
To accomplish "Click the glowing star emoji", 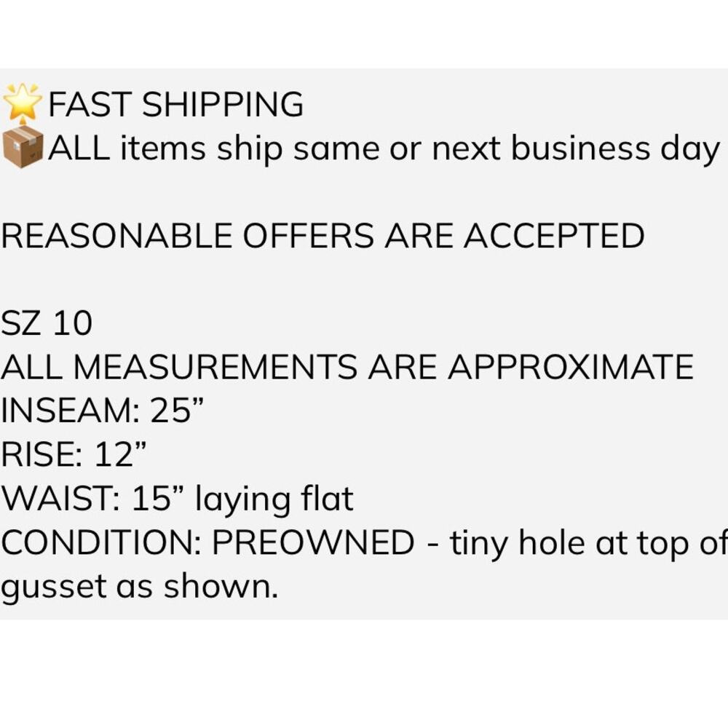I will (x=23, y=103).
